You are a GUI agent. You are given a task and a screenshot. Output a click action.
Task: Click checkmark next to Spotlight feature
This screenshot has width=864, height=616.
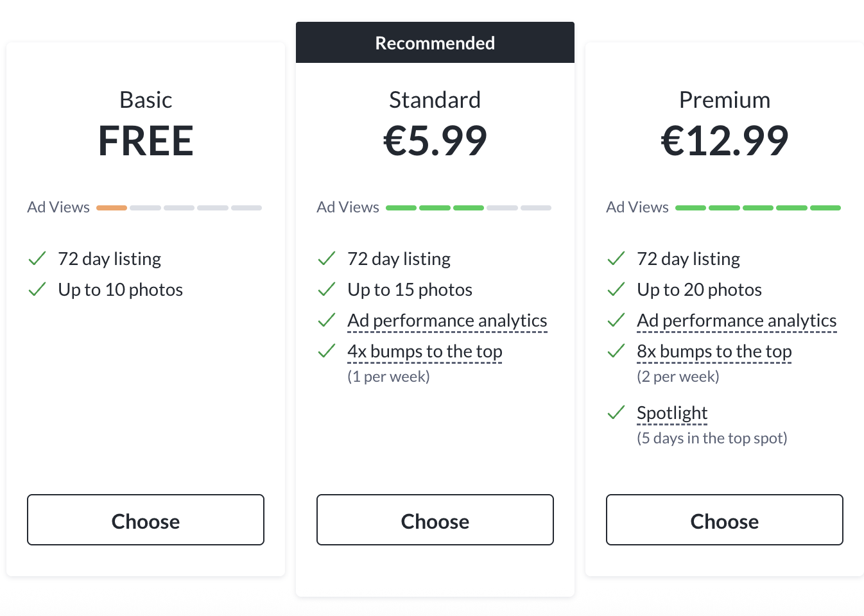pyautogui.click(x=616, y=413)
